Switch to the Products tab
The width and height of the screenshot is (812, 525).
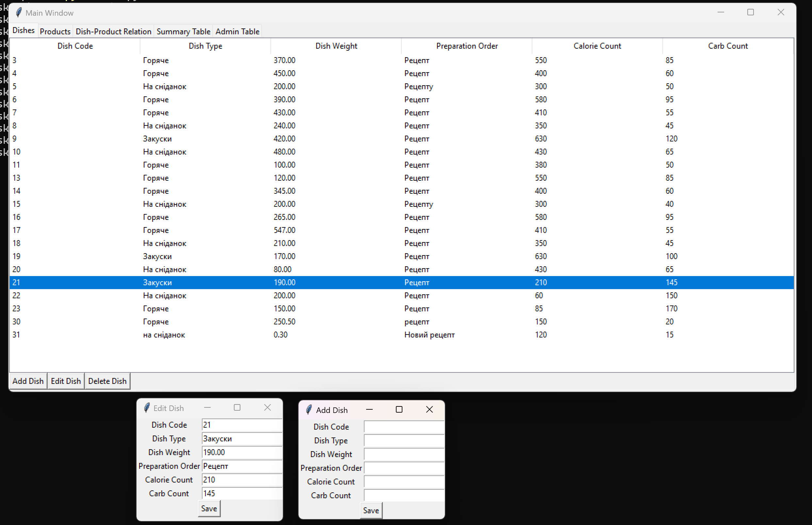point(55,31)
